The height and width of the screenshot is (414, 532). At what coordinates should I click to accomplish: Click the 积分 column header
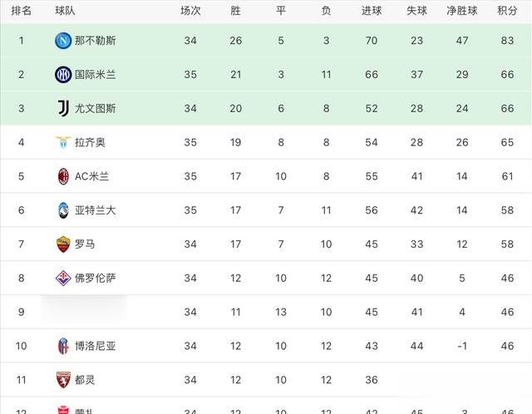[x=507, y=11]
